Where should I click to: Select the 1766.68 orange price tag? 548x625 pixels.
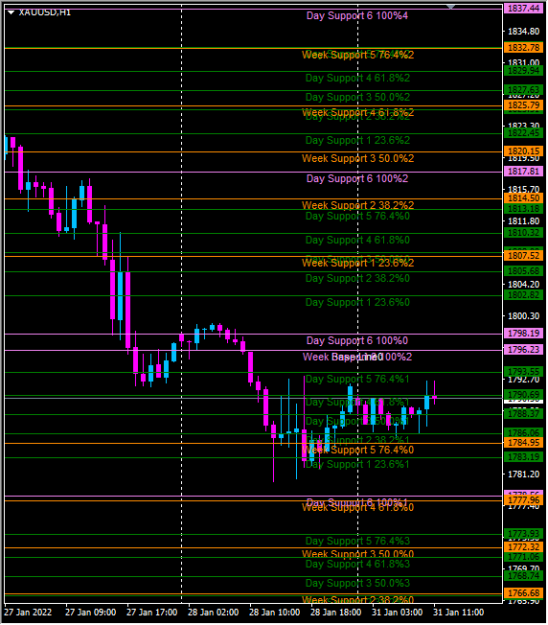tap(523, 593)
